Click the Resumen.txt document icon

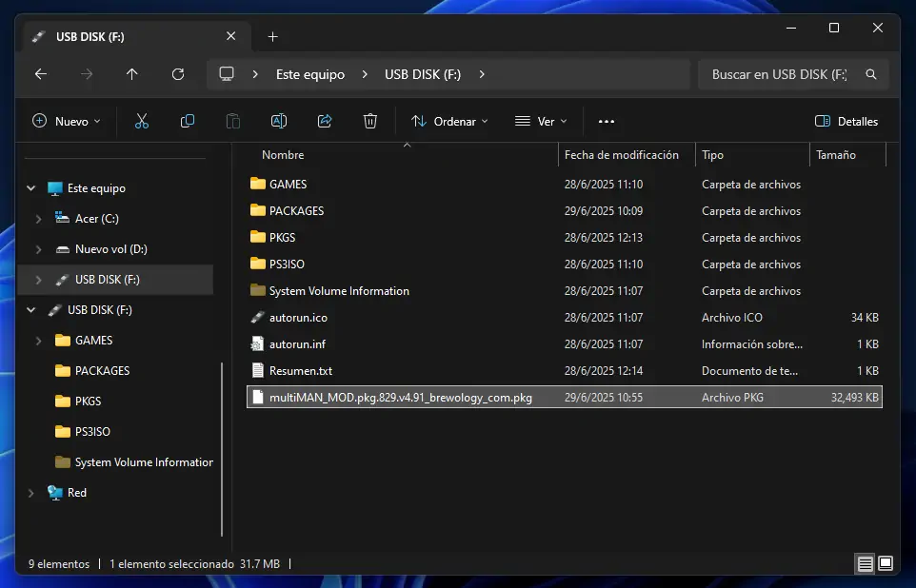(258, 370)
